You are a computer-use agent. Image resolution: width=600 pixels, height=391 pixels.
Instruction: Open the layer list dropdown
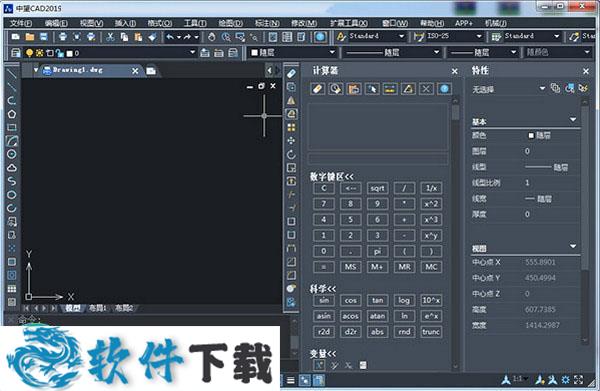click(192, 52)
